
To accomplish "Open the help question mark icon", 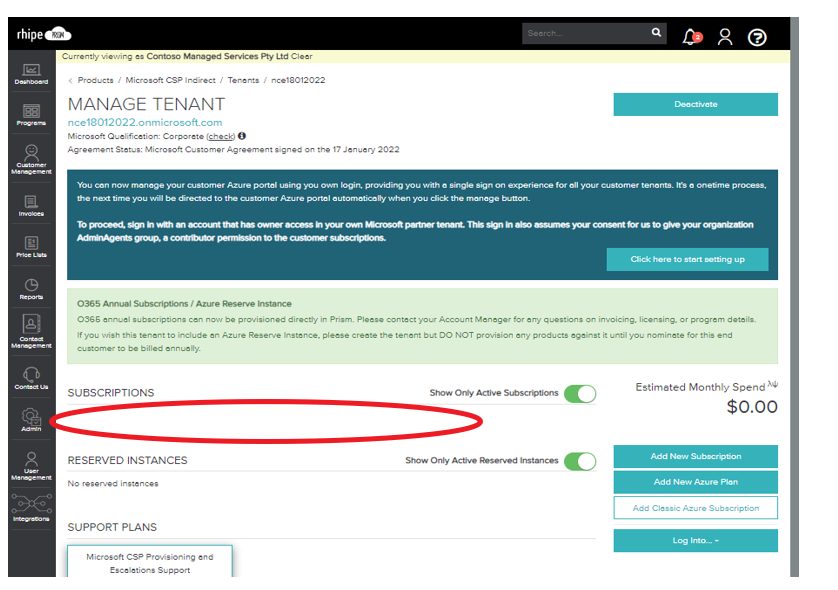I will 757,37.
